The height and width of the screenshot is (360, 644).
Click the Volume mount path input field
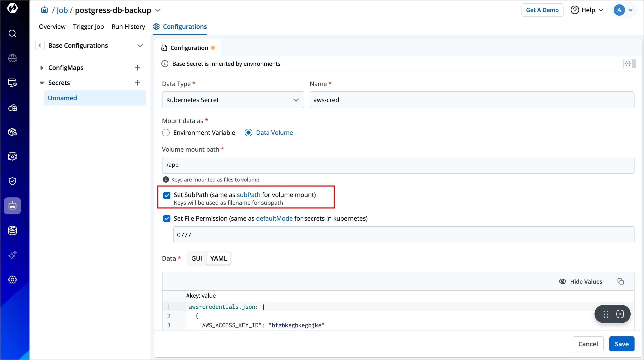398,165
